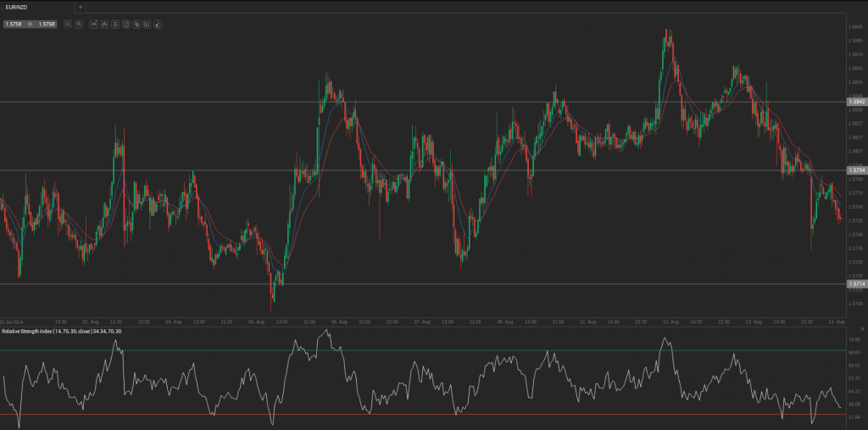Close the Relative Strength Index panel

(862, 329)
